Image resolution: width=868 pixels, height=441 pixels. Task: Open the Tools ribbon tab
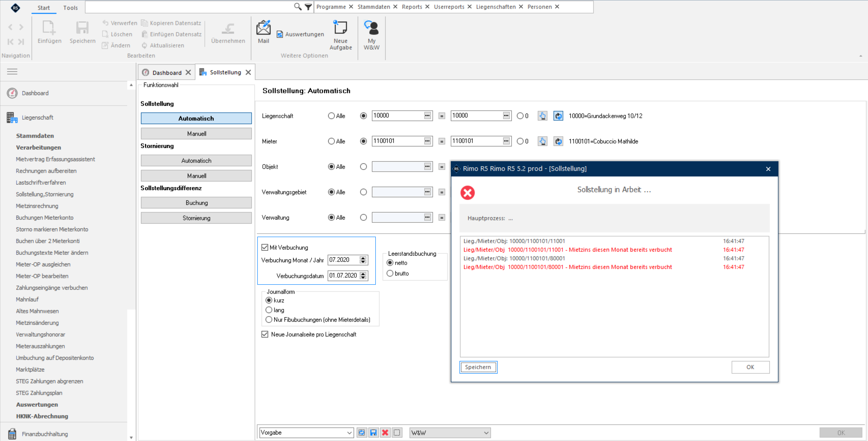(x=70, y=7)
